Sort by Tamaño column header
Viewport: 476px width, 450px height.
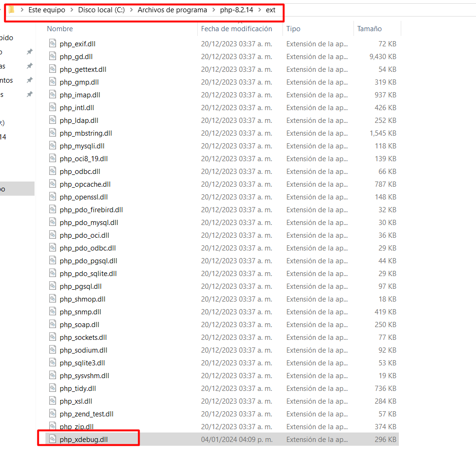pyautogui.click(x=370, y=29)
